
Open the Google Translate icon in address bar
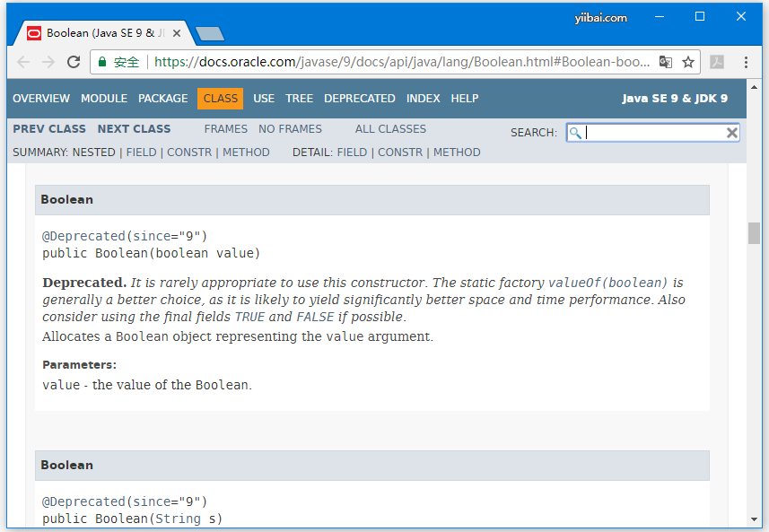coord(666,63)
